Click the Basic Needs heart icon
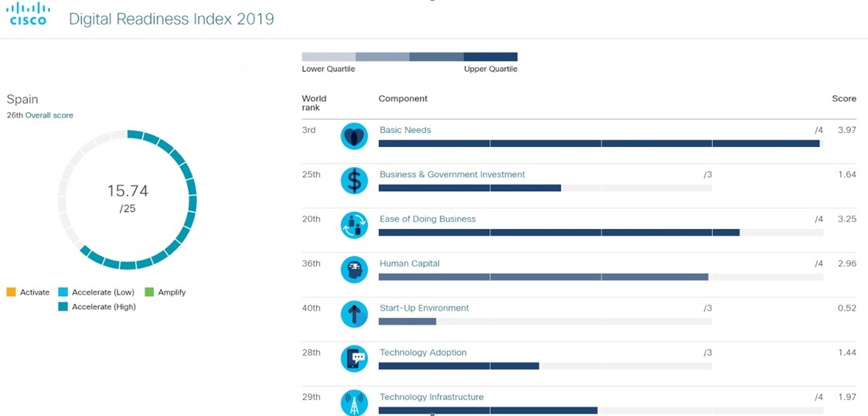This screenshot has height=416, width=868. (x=354, y=136)
